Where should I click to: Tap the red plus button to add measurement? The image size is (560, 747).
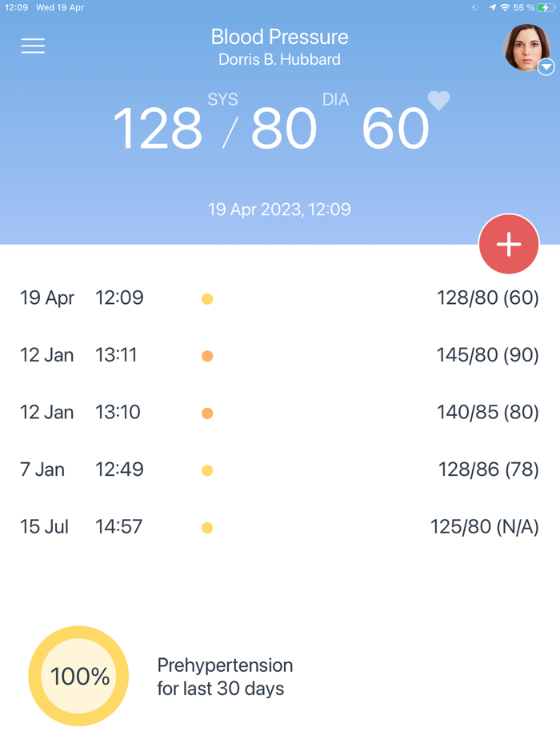(509, 244)
